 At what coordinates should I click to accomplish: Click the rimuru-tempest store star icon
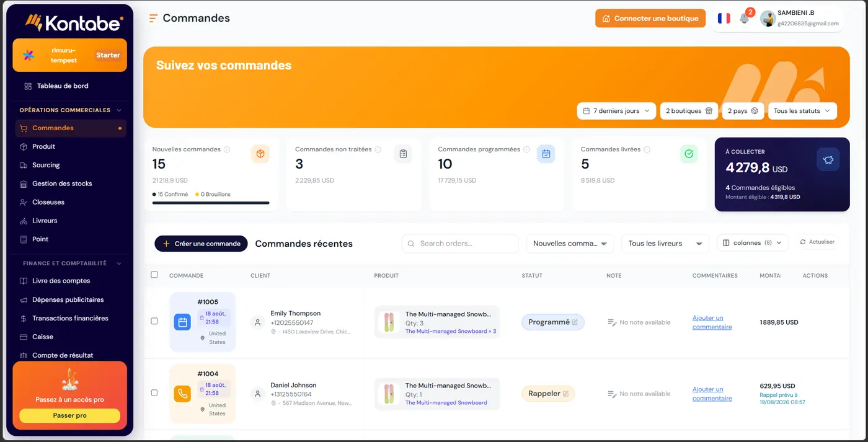[29, 55]
